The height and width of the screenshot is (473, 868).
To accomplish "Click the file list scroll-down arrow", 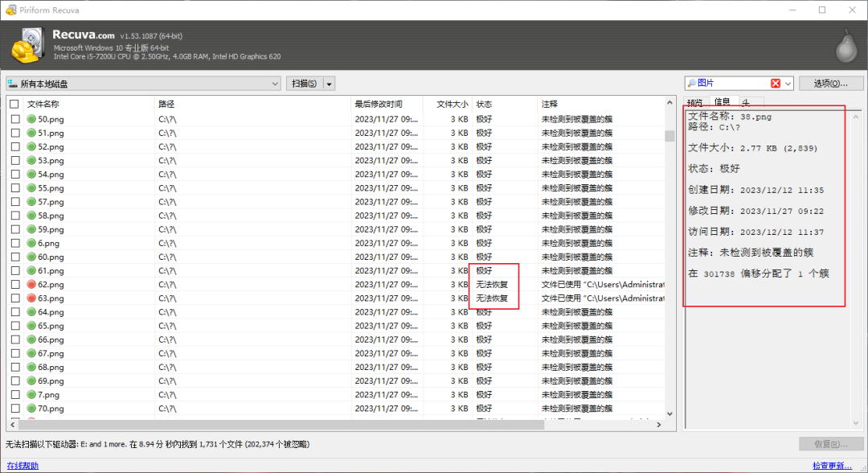I will coord(669,413).
